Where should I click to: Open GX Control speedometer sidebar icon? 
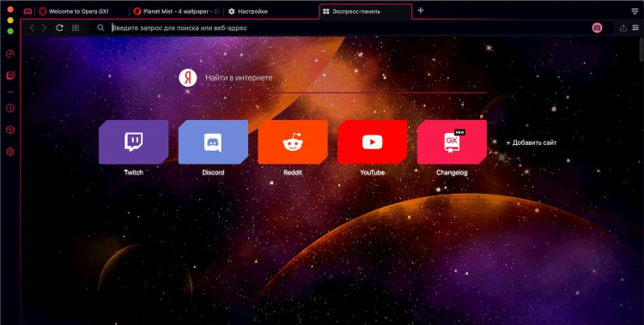(x=10, y=54)
